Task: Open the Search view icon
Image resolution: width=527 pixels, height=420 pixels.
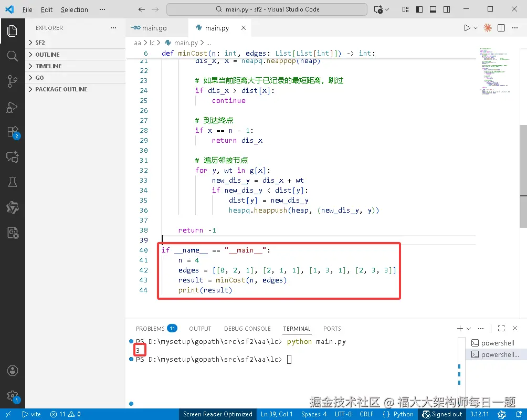Action: tap(13, 56)
